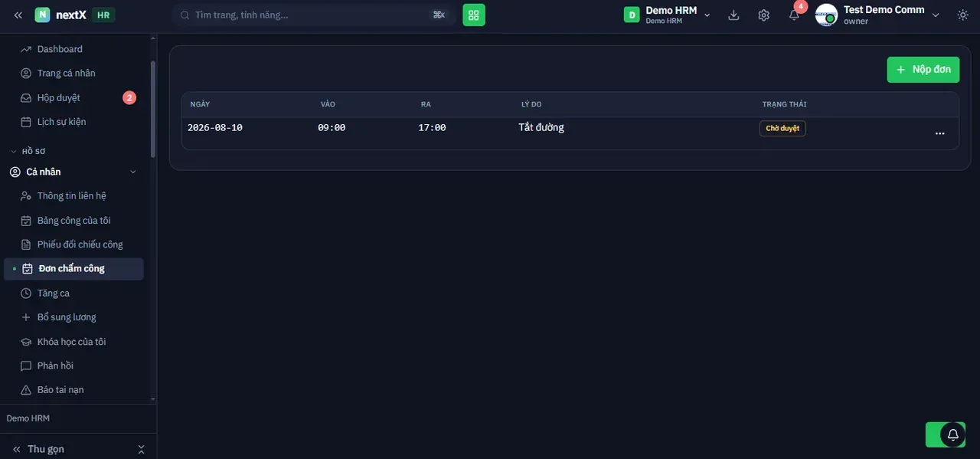This screenshot has height=459, width=980.
Task: Open the row actions menu for 2026-08-10
Action: (x=940, y=133)
